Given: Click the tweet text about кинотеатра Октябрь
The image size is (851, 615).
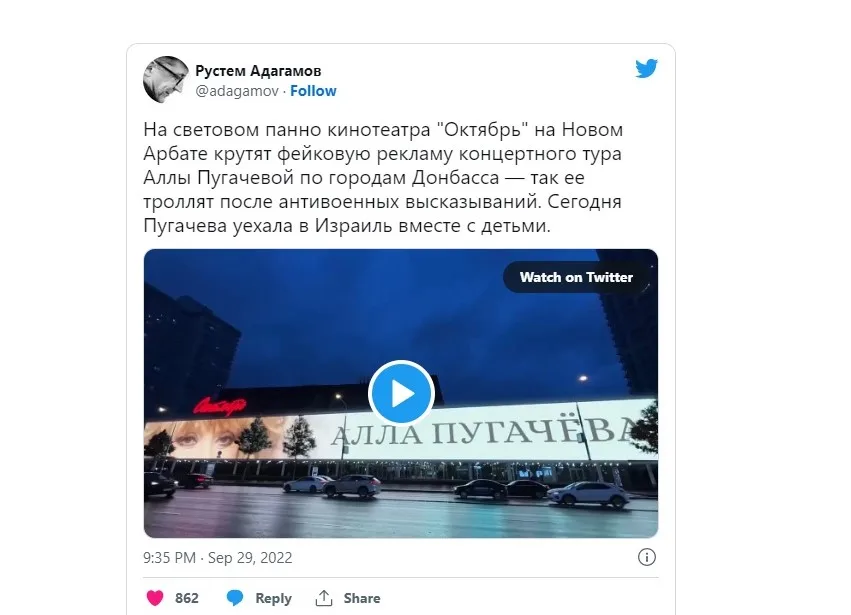Looking at the screenshot, I should pos(383,177).
